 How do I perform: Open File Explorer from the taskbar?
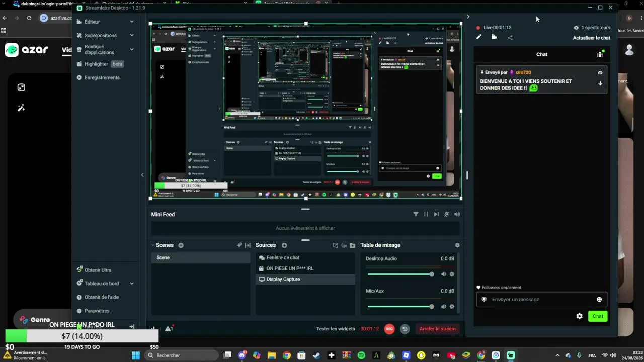pyautogui.click(x=272, y=355)
